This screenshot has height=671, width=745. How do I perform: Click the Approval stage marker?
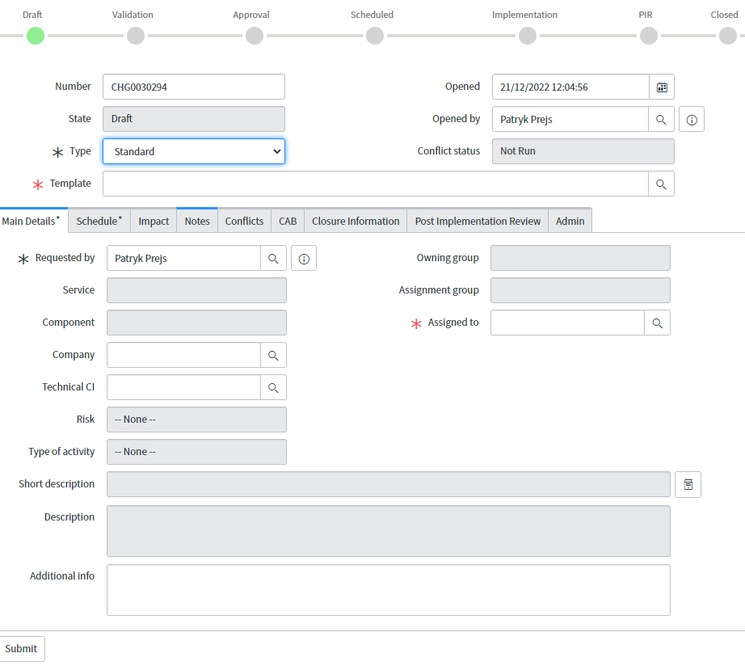click(x=255, y=36)
